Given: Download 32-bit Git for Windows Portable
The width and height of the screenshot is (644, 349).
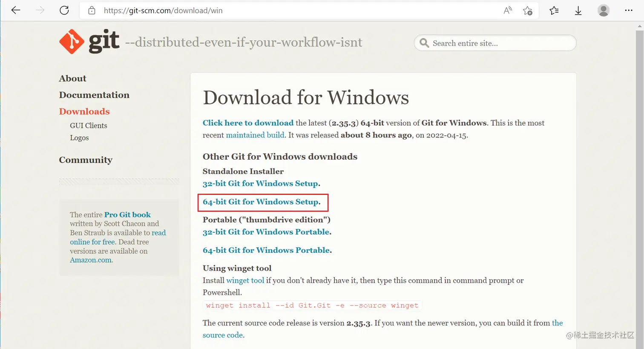Looking at the screenshot, I should point(266,232).
